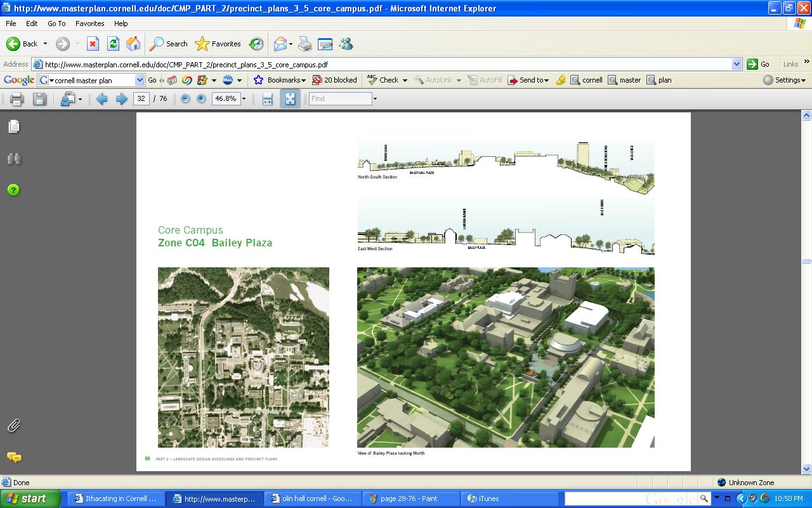Image resolution: width=812 pixels, height=508 pixels.
Task: Zoom out with the minus button
Action: point(185,99)
